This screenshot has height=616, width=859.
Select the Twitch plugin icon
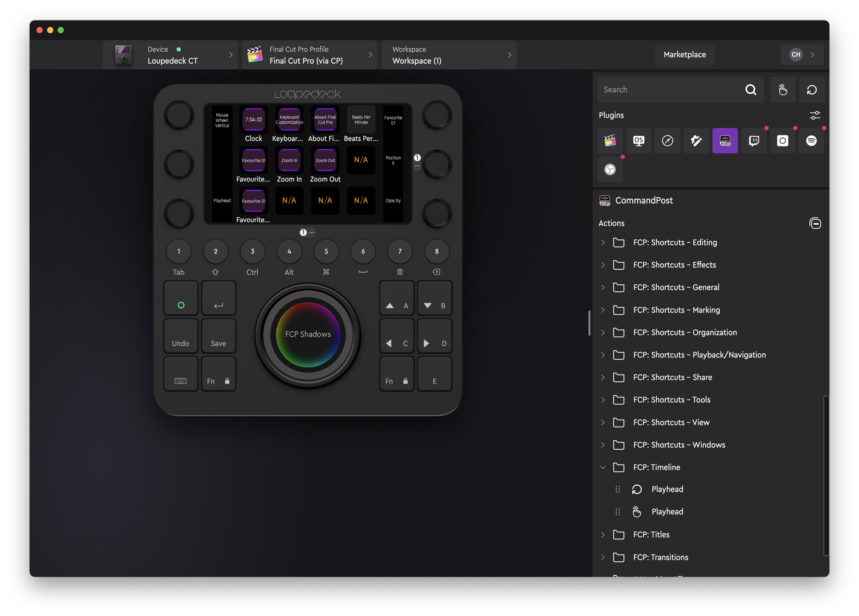coord(753,141)
